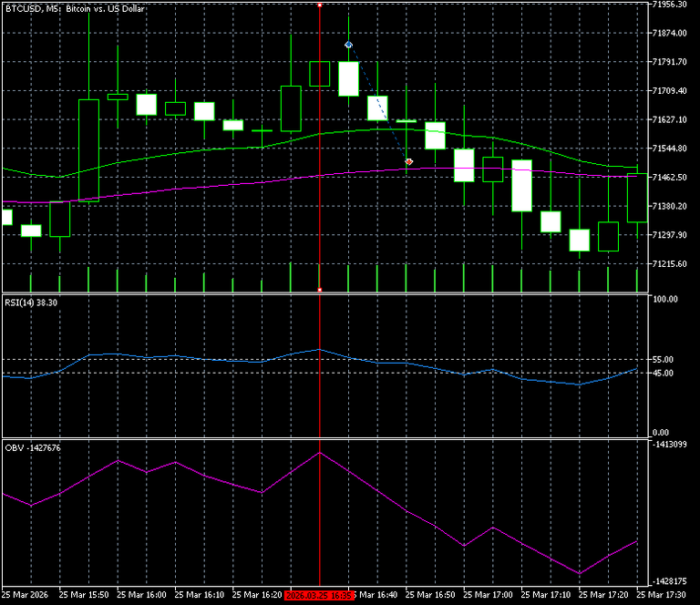
Task: Click the BTCUSD, M5 chart title text
Action: pyautogui.click(x=75, y=9)
